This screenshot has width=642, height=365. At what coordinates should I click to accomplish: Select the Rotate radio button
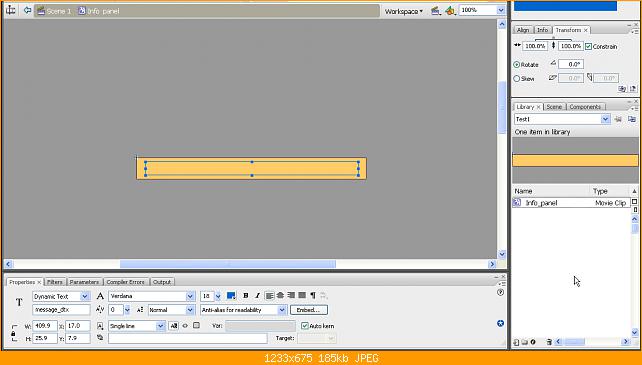516,65
